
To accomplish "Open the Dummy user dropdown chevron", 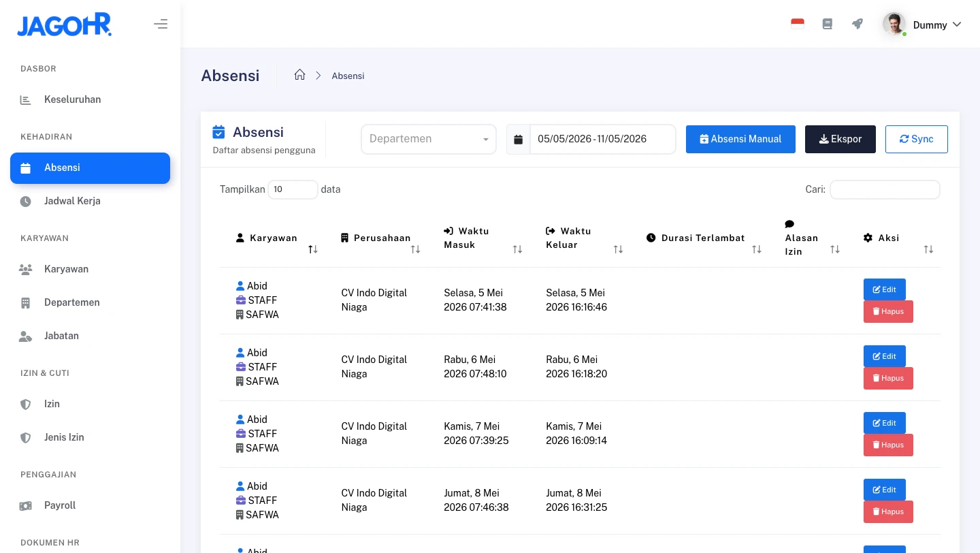I will pos(957,25).
